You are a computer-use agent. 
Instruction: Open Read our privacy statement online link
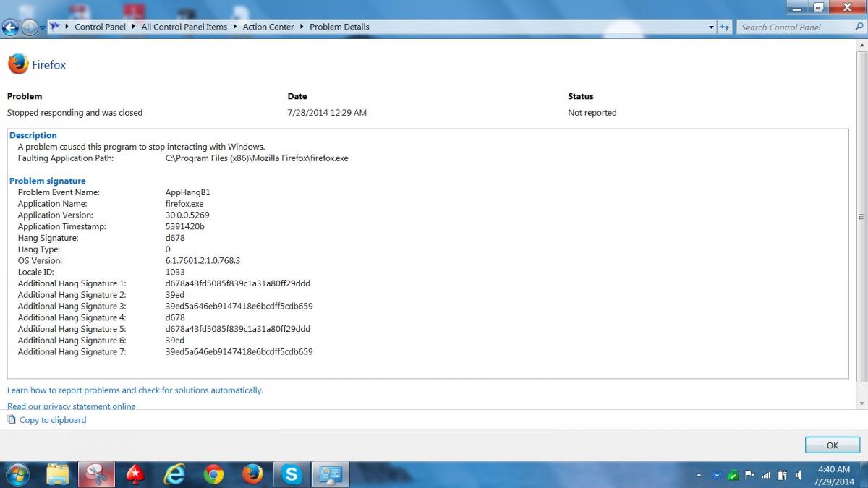click(72, 406)
